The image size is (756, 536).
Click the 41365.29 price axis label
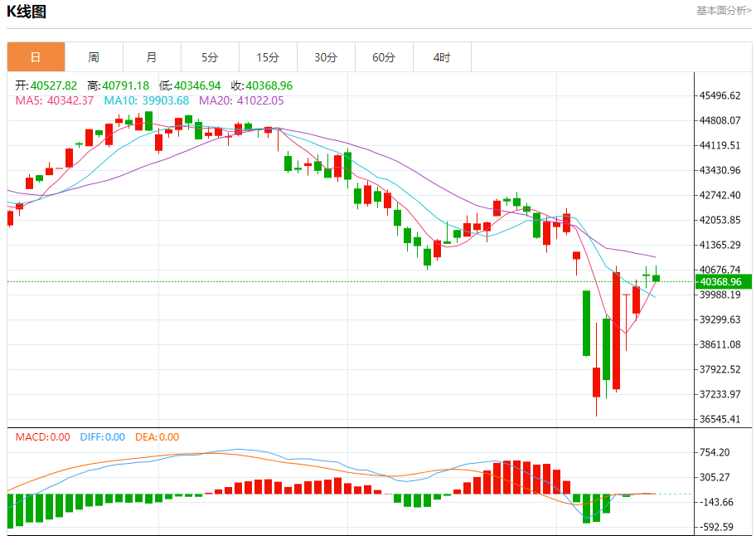[x=720, y=245]
